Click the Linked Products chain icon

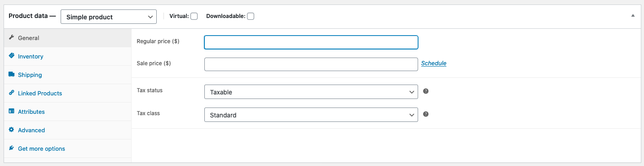(x=12, y=93)
